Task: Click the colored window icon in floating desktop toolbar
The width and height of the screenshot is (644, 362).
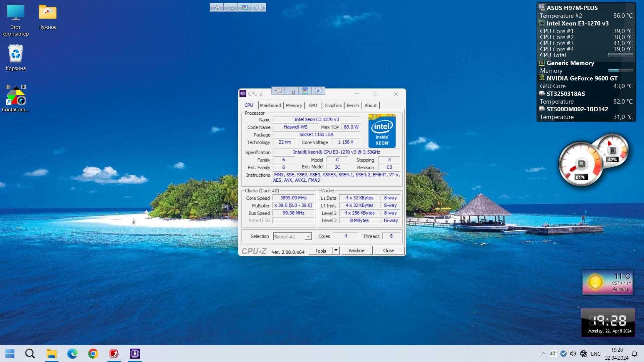Action: [x=245, y=7]
